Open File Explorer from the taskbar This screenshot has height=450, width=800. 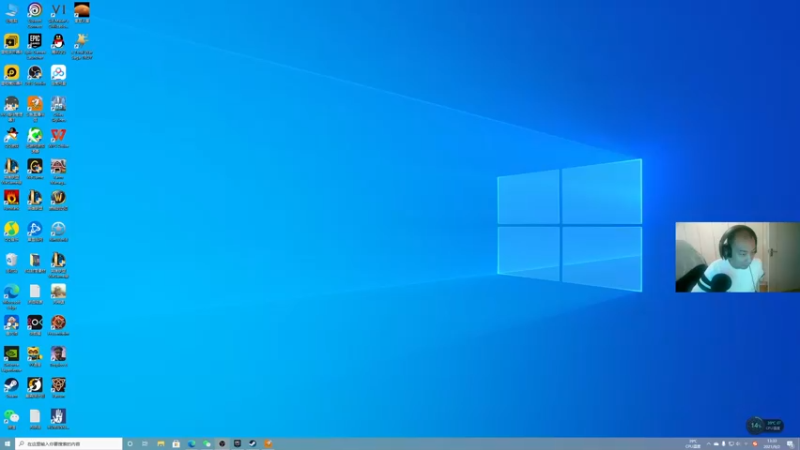[x=161, y=444]
